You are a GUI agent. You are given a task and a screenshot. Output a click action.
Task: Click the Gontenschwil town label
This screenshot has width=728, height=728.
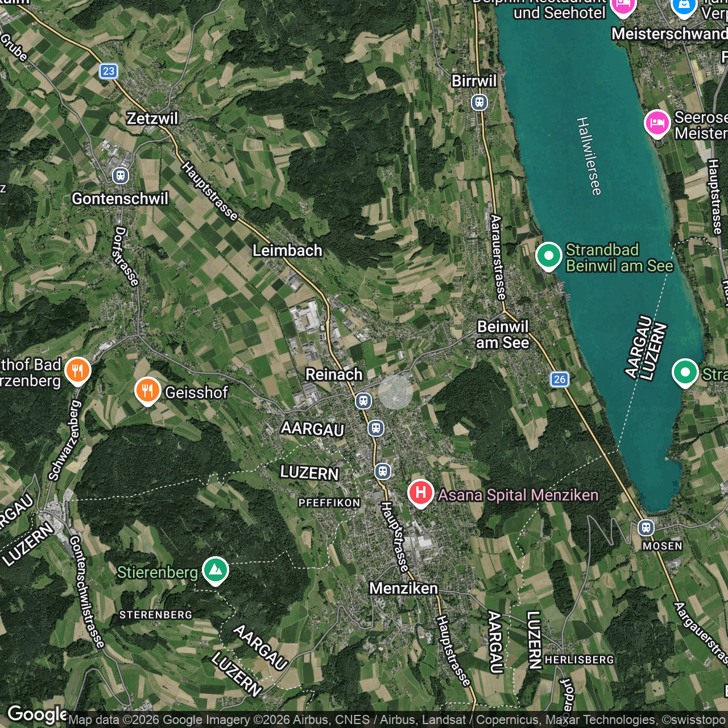coord(120,198)
